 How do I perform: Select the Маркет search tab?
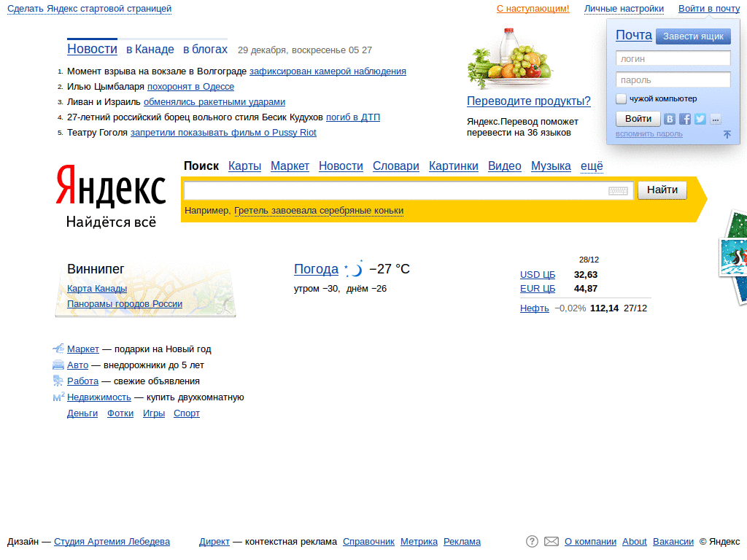290,166
